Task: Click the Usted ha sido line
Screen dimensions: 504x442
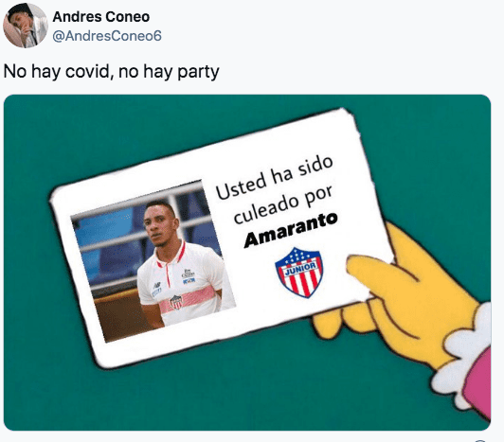Action: click(274, 178)
